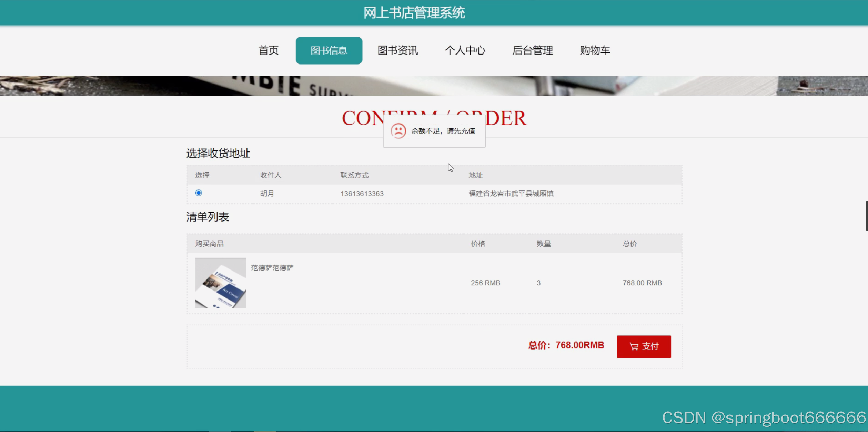Go to the 首页 home page
868x432 pixels.
[x=268, y=50]
